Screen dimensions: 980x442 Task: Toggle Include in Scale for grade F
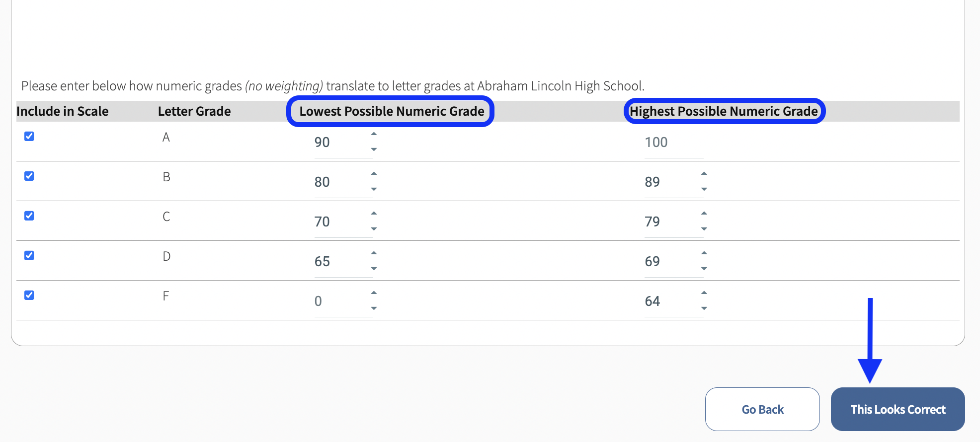(x=29, y=295)
